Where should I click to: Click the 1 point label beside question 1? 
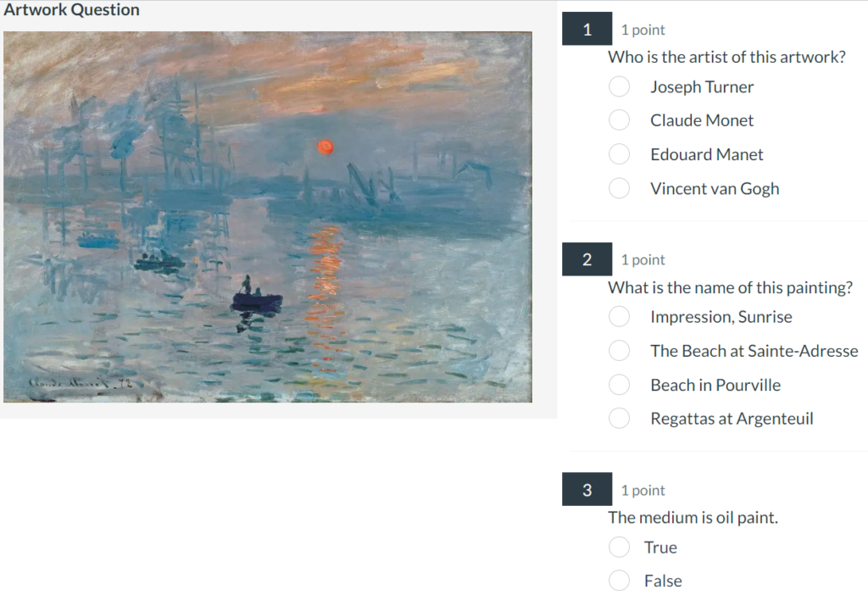[x=643, y=29]
